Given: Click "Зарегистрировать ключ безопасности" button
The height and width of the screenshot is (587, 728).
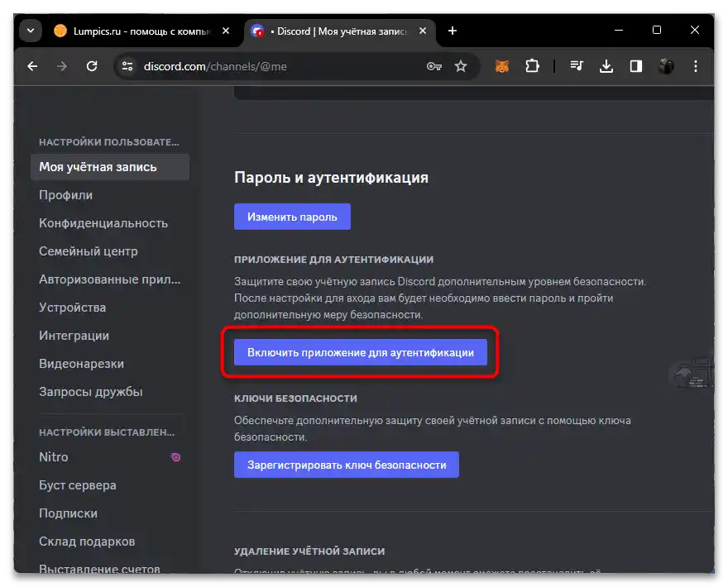Looking at the screenshot, I should pyautogui.click(x=346, y=465).
